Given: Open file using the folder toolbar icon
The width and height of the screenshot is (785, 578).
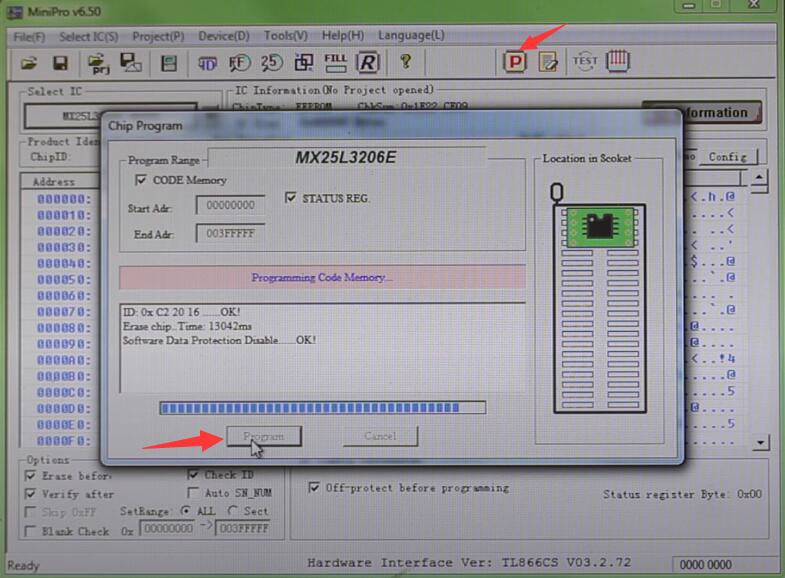Looking at the screenshot, I should [x=29, y=63].
